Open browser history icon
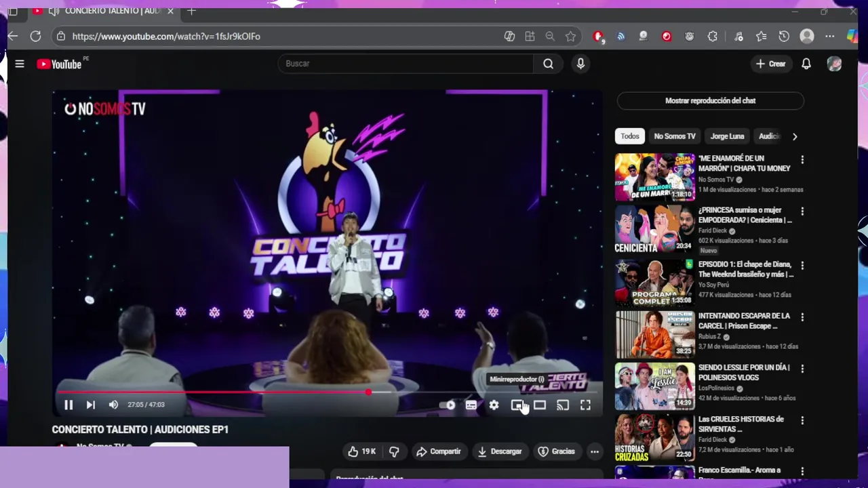Viewport: 868px width, 488px height. 784,37
